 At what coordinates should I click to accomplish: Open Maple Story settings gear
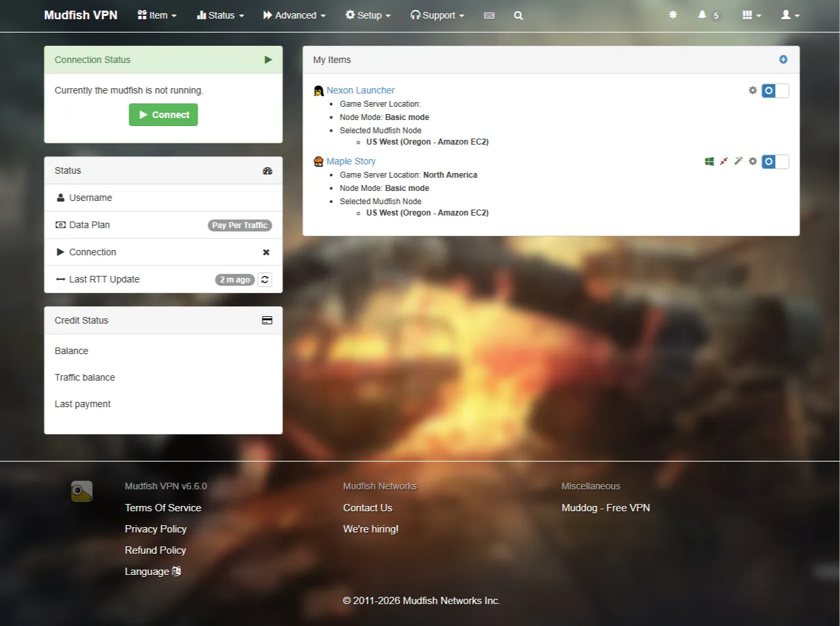752,161
